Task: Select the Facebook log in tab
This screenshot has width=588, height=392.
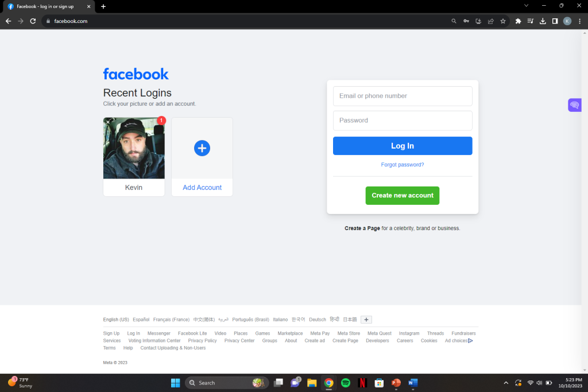Action: coord(49,6)
